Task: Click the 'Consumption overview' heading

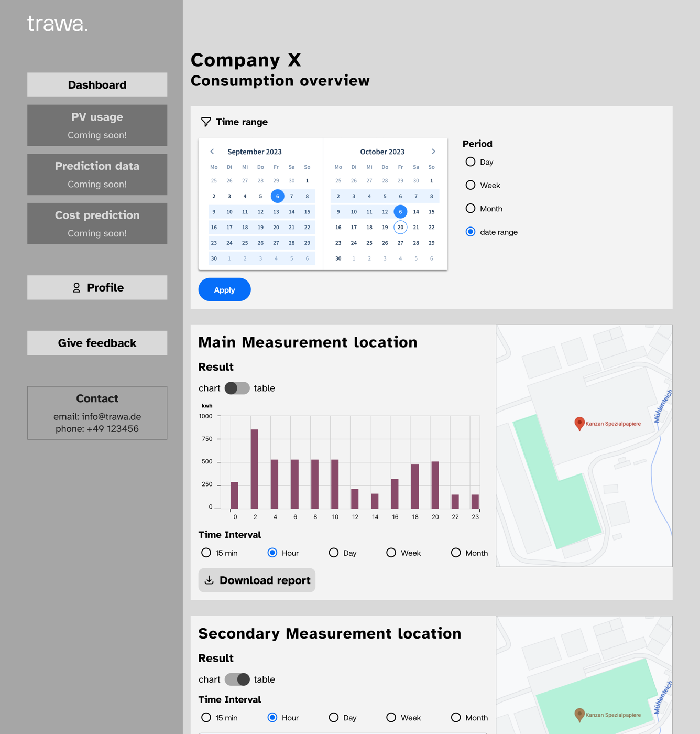Action: tap(280, 81)
